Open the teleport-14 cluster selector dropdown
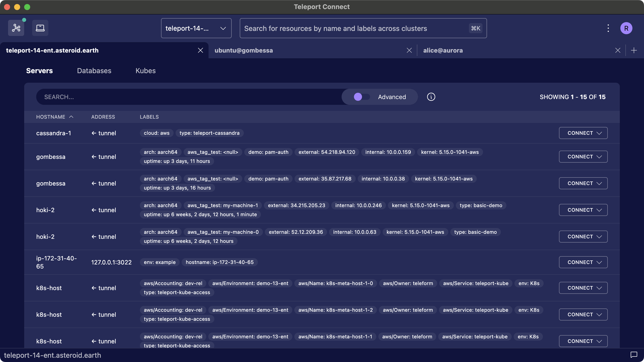This screenshot has height=362, width=644. (196, 28)
